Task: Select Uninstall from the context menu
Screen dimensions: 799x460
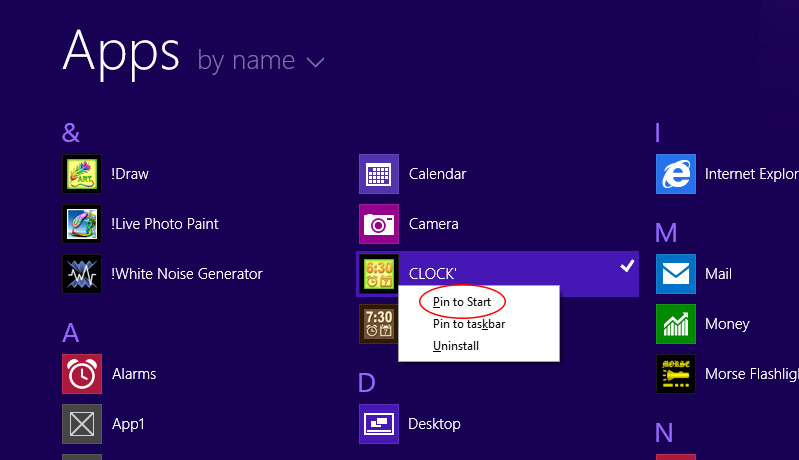Action: tap(456, 346)
